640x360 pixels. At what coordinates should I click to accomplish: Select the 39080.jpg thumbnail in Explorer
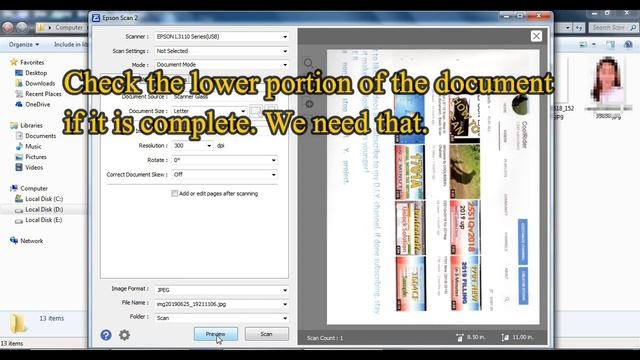click(x=608, y=88)
